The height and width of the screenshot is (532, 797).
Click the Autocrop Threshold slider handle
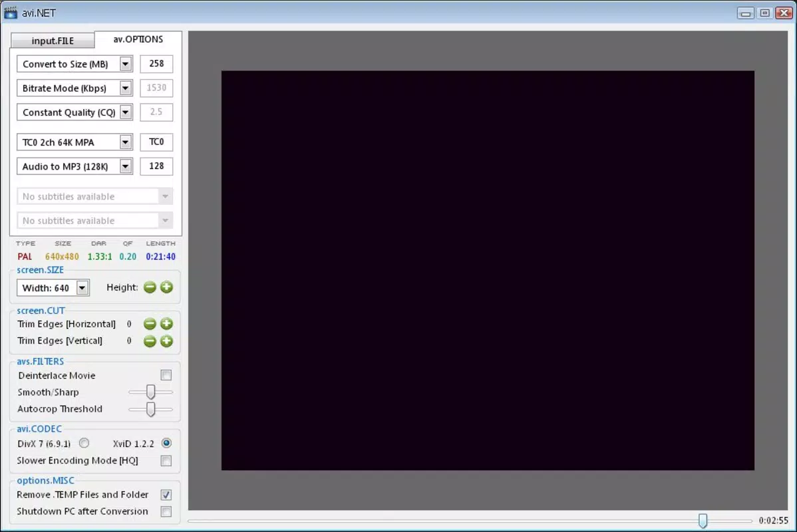(x=150, y=409)
